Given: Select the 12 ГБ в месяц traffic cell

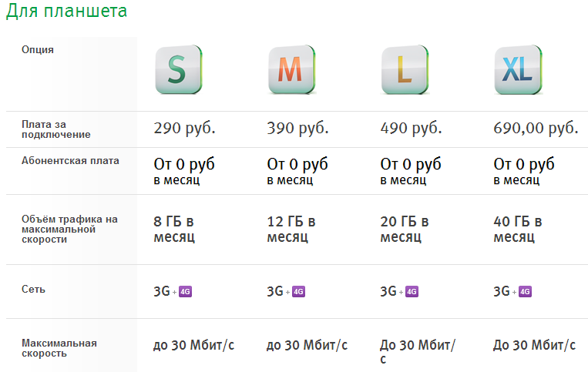Looking at the screenshot, I should 291,229.
